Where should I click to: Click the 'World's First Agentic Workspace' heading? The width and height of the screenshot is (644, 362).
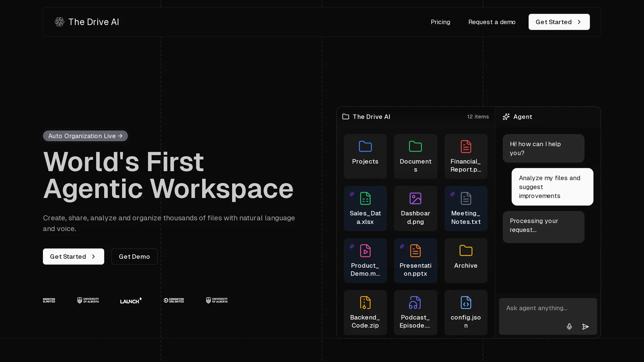[x=168, y=175]
